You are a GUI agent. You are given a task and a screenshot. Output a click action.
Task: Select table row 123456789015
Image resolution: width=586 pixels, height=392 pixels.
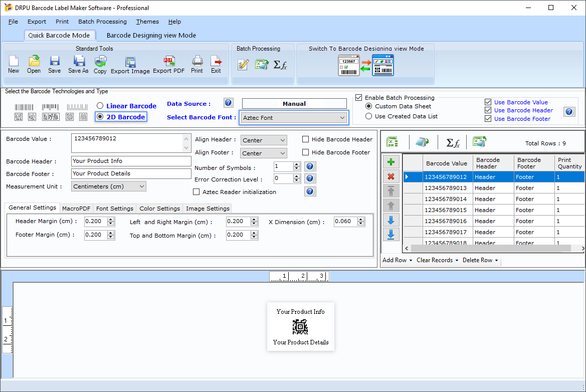click(x=493, y=210)
